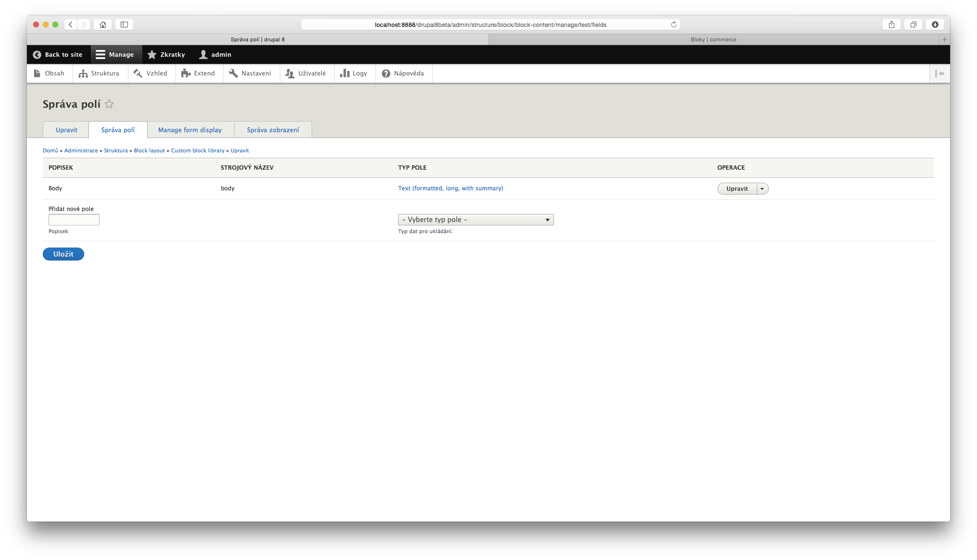Expand the Upravit button dropdown arrow

[762, 188]
